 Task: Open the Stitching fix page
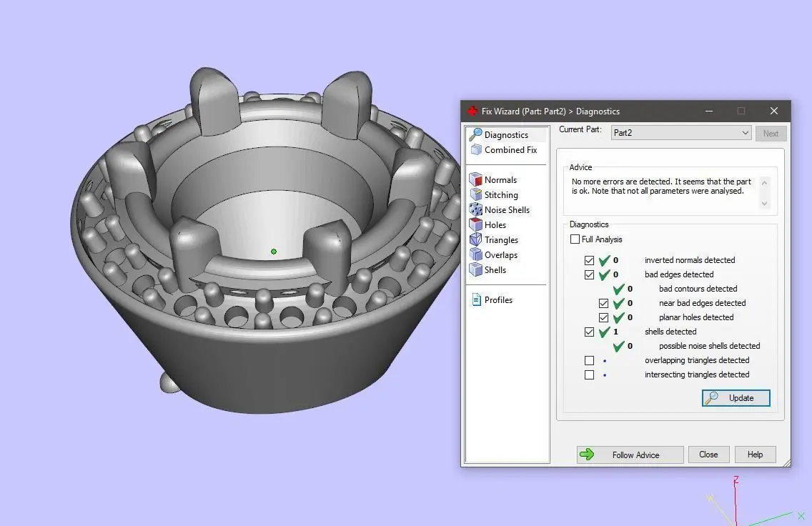(x=501, y=194)
